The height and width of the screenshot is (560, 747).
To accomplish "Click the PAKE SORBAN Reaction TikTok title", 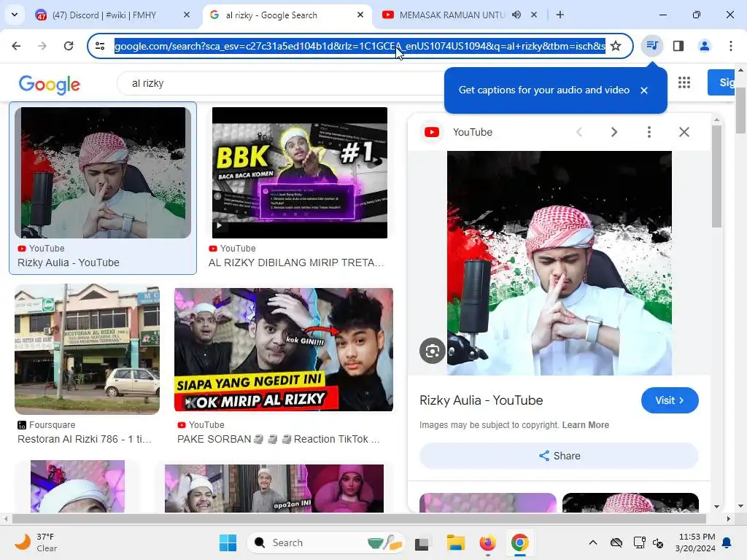I will tap(278, 439).
